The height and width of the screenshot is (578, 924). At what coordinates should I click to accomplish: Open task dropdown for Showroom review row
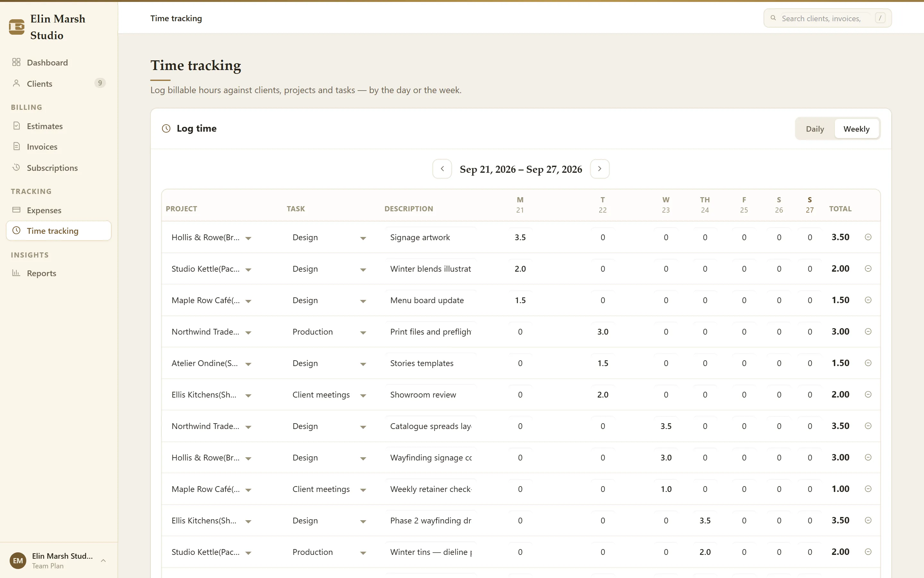click(x=329, y=395)
